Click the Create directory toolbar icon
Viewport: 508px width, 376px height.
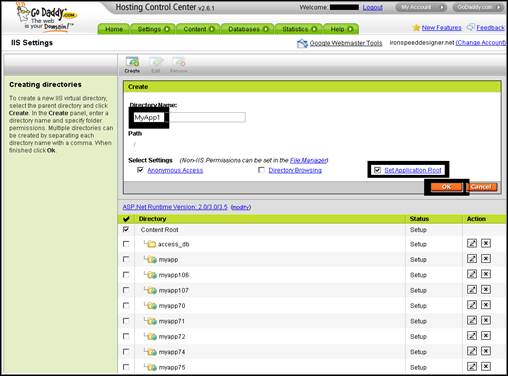[x=132, y=64]
